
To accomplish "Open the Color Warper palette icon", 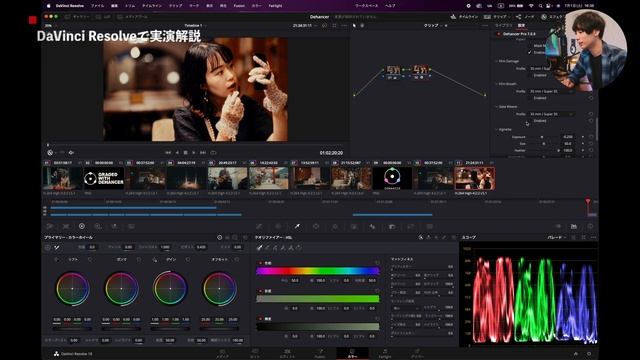I will point(278,226).
